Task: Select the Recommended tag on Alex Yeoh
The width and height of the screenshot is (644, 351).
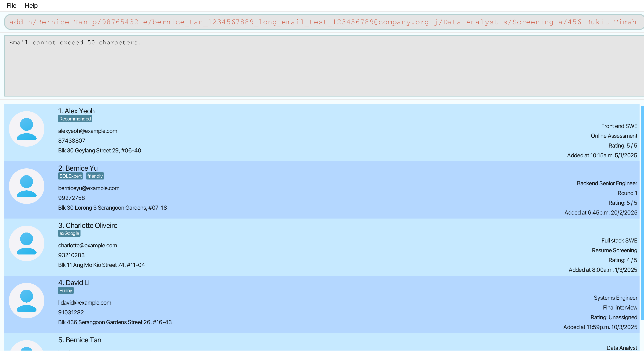Action: coord(75,119)
